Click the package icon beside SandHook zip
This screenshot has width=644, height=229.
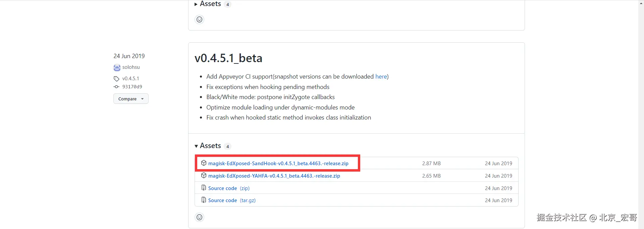coord(204,163)
